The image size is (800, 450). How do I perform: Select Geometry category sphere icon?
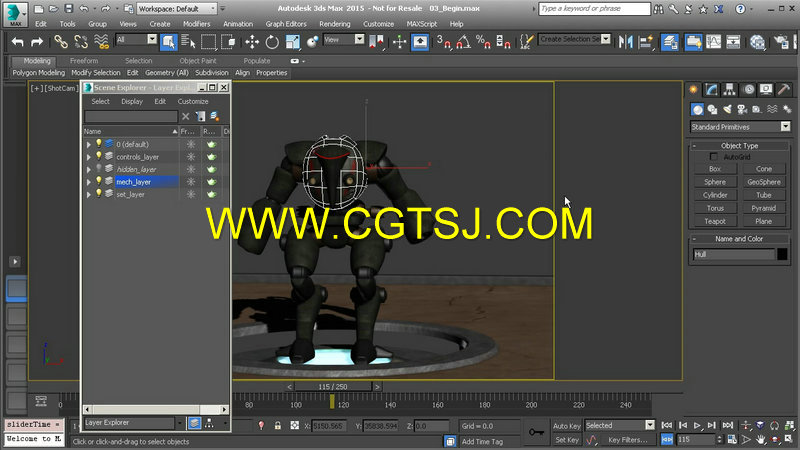pyautogui.click(x=697, y=109)
